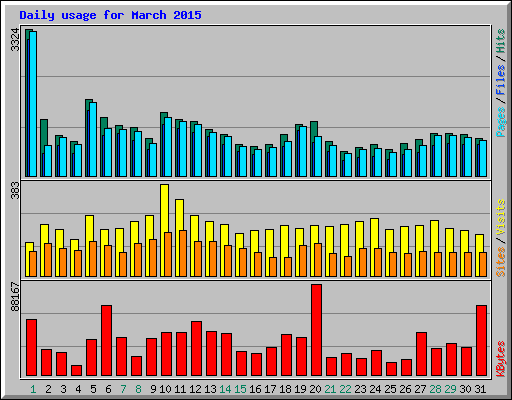Click the blue "Files" legend label
The height and width of the screenshot is (400, 512).
pyautogui.click(x=501, y=80)
